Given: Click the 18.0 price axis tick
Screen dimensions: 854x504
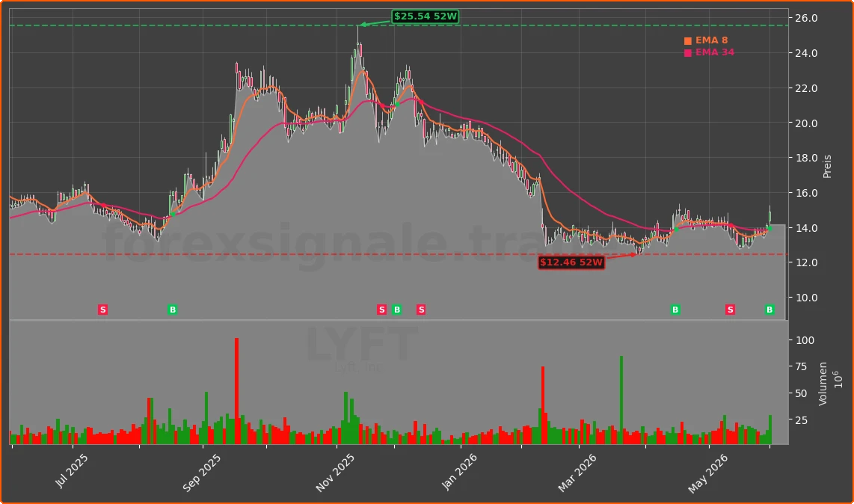Looking at the screenshot, I should pos(807,158).
